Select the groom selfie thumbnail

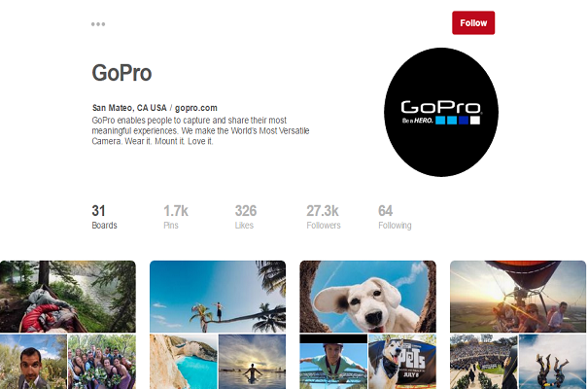click(x=33, y=362)
